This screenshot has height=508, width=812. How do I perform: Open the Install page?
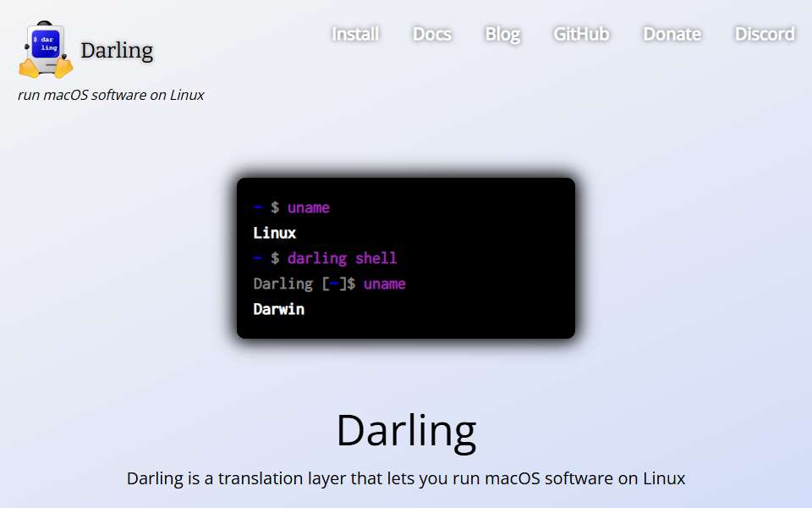tap(355, 34)
